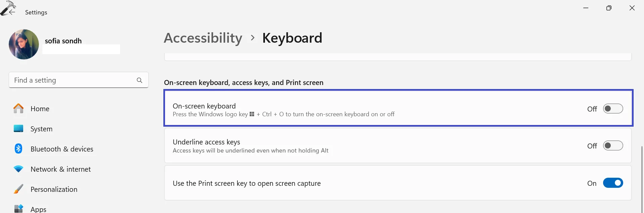Screen dimensions: 644x213
Task: Click the back arrow icon
Action: click(12, 12)
